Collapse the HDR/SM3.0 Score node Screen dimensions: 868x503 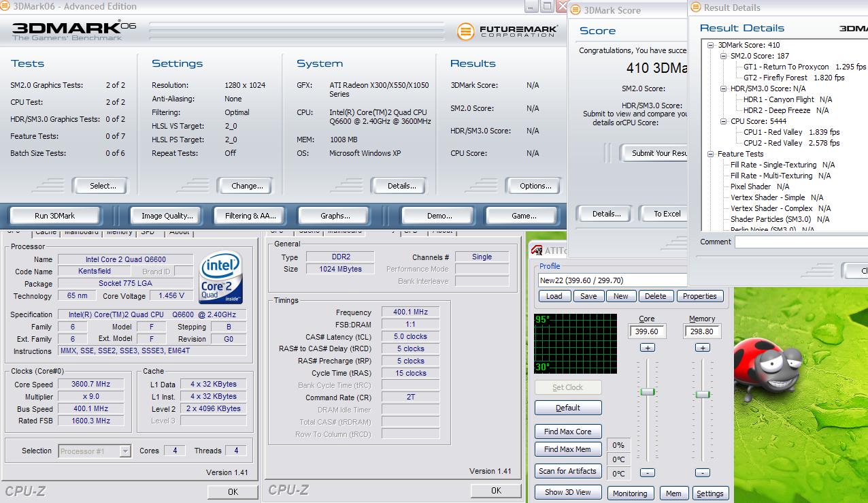click(x=724, y=88)
